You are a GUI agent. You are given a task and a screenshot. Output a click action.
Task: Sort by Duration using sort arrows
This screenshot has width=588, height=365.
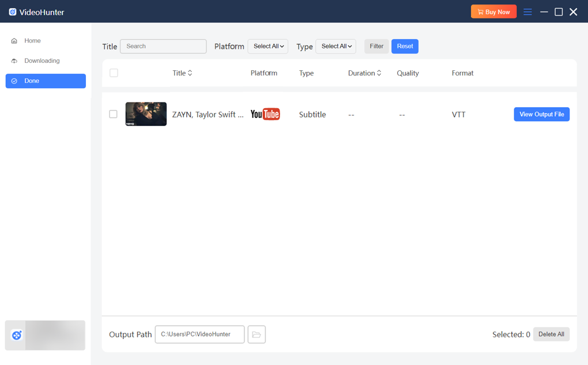pyautogui.click(x=379, y=73)
